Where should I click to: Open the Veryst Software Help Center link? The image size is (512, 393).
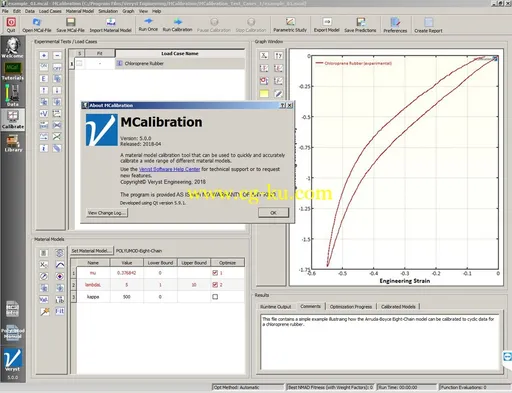169,169
